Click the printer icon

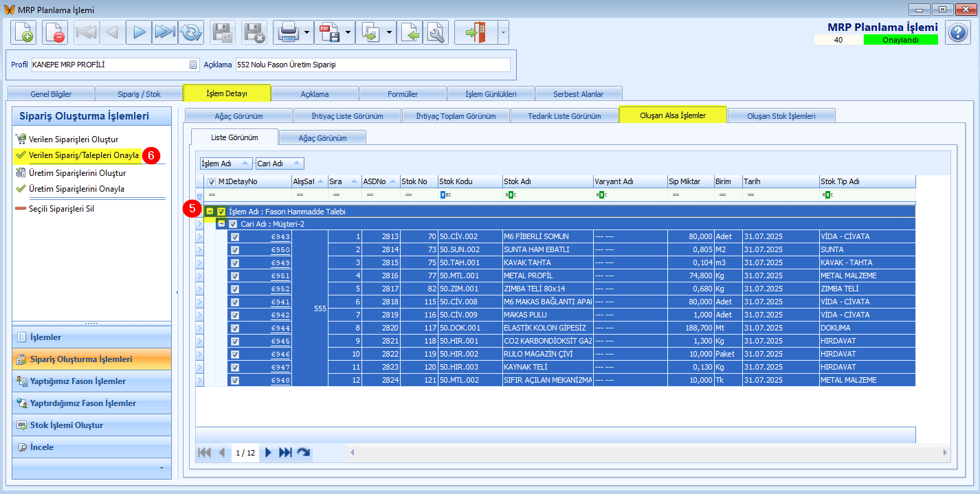coord(287,32)
